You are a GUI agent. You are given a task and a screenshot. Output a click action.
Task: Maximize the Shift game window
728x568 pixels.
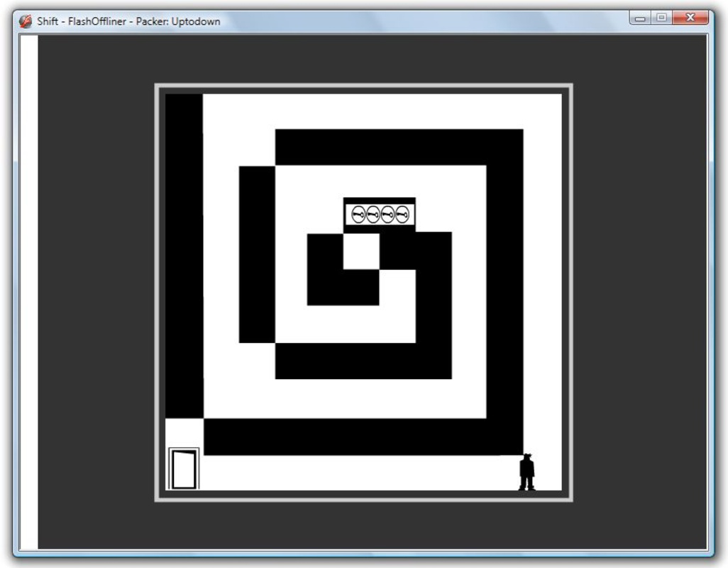pyautogui.click(x=661, y=18)
